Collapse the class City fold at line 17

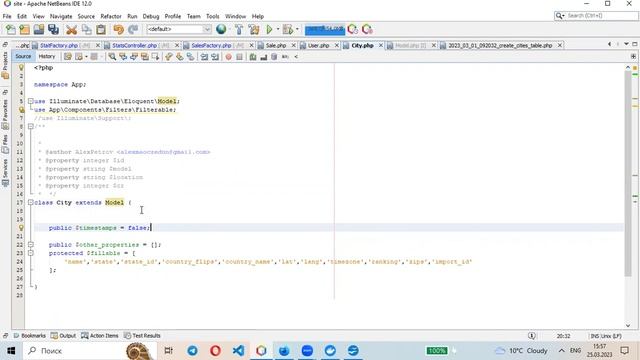31,202
